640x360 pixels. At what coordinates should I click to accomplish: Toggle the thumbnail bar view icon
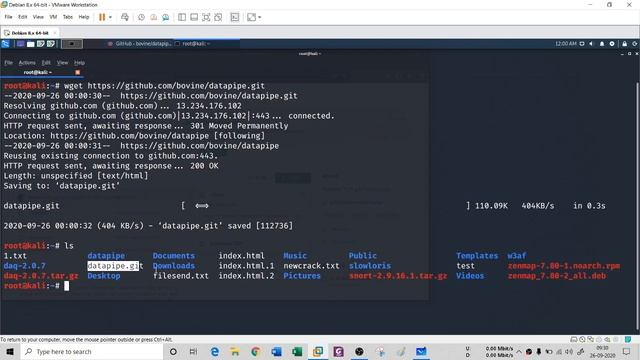coord(194,17)
